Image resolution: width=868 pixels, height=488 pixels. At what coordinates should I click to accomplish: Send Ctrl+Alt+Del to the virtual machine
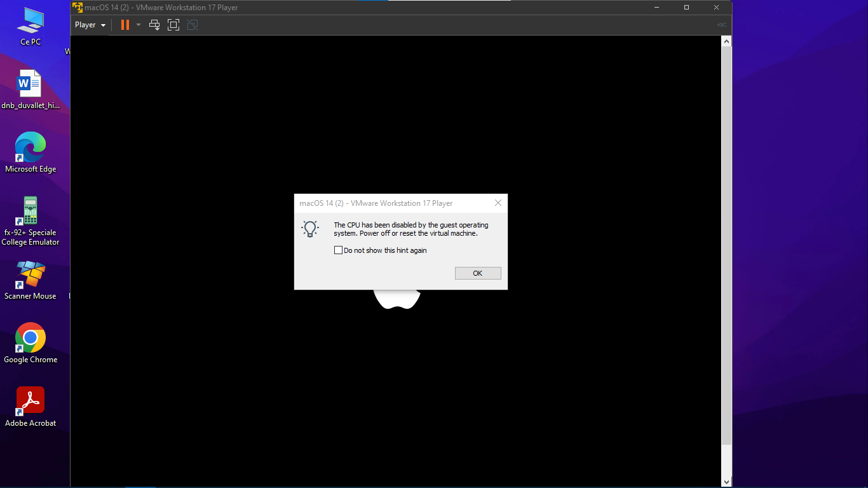(x=154, y=25)
